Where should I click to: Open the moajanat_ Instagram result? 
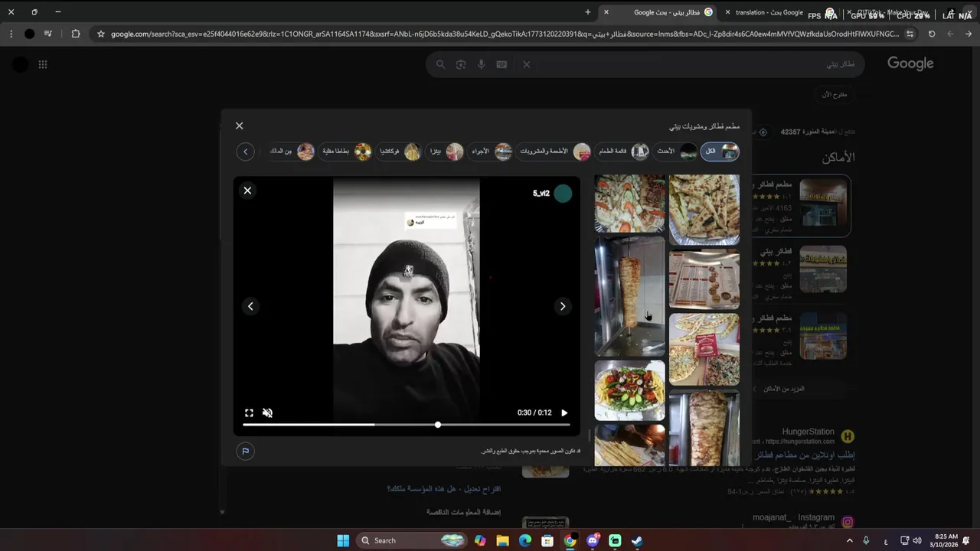point(793,517)
